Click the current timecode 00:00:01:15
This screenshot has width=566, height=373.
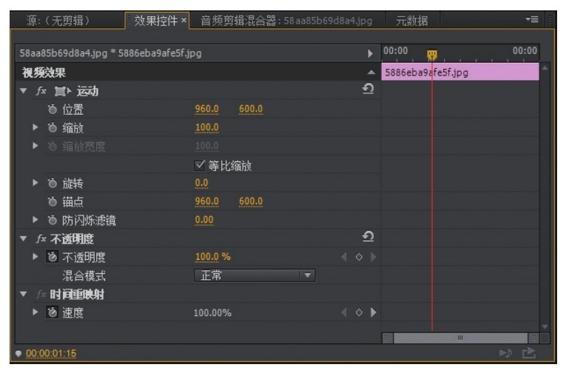pos(51,354)
